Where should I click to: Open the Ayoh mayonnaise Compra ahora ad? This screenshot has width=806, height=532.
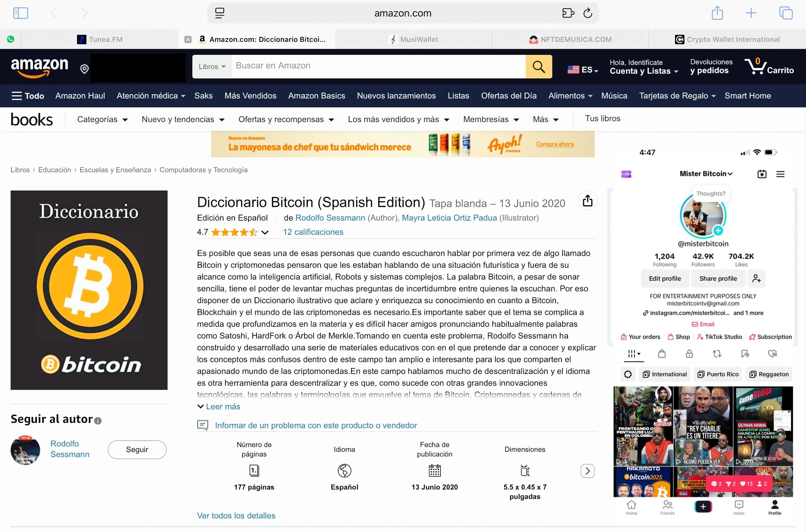pos(555,144)
